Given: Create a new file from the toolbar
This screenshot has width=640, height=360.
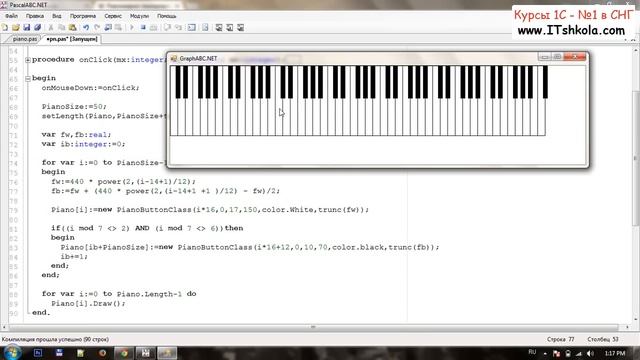Looking at the screenshot, I should point(5,27).
